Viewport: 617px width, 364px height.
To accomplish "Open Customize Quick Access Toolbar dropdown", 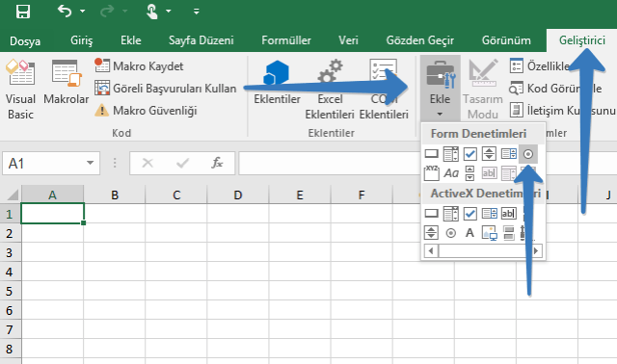I will [196, 12].
